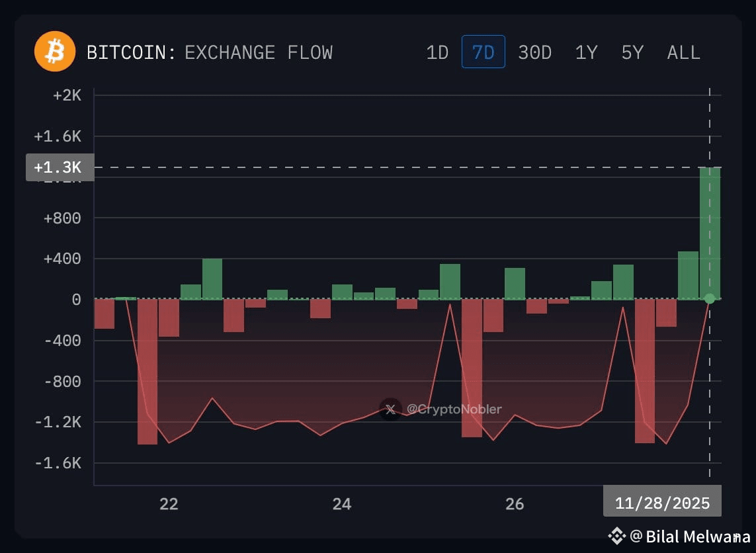
Task: Click the Bilal Melwana author name
Action: 698,536
